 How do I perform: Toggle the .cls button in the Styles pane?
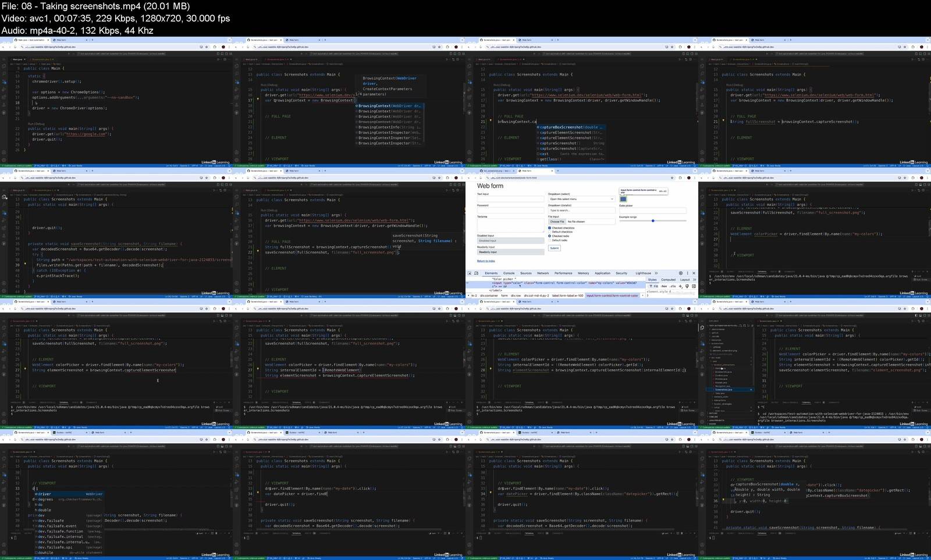[672, 286]
